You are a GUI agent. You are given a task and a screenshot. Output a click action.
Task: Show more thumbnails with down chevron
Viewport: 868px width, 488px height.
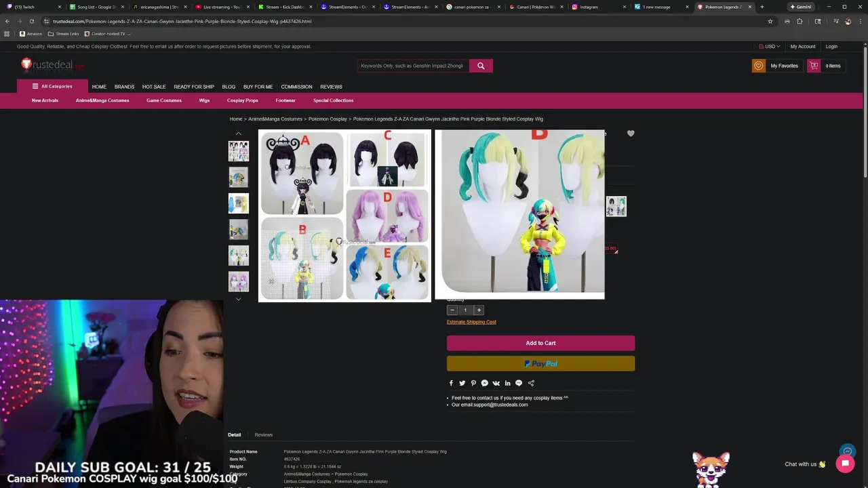point(238,299)
